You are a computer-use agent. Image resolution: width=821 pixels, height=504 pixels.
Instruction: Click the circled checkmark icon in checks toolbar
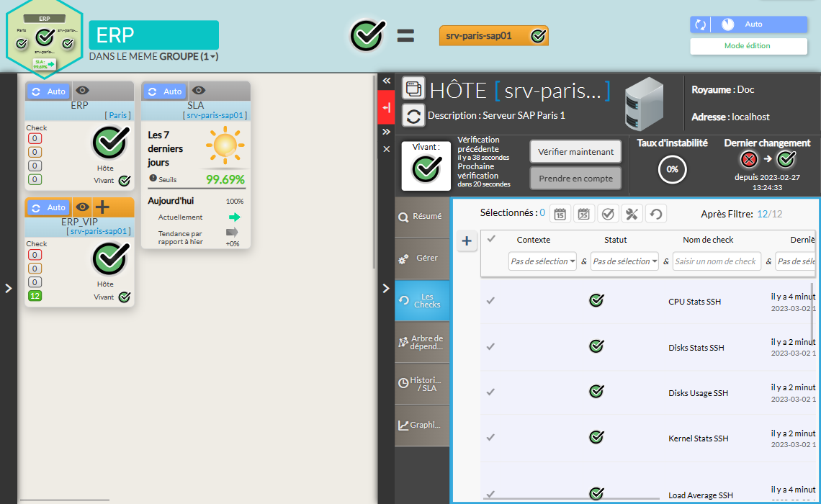coord(608,214)
